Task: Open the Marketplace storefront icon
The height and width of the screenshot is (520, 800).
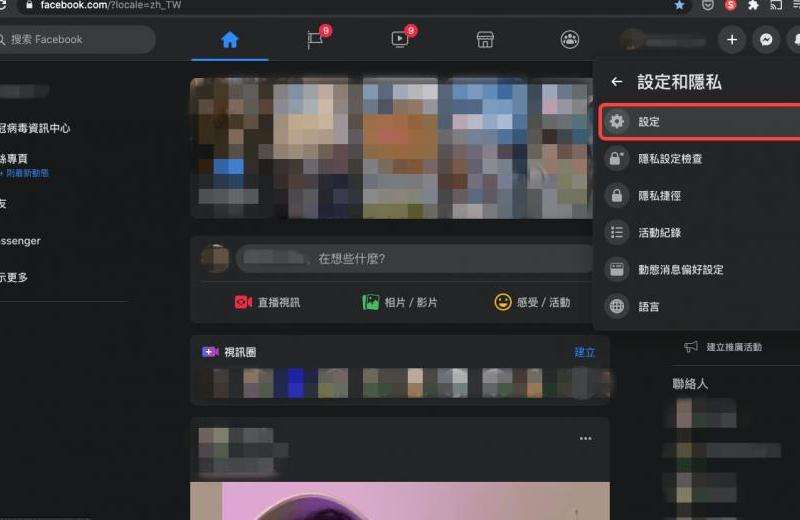Action: [x=485, y=40]
